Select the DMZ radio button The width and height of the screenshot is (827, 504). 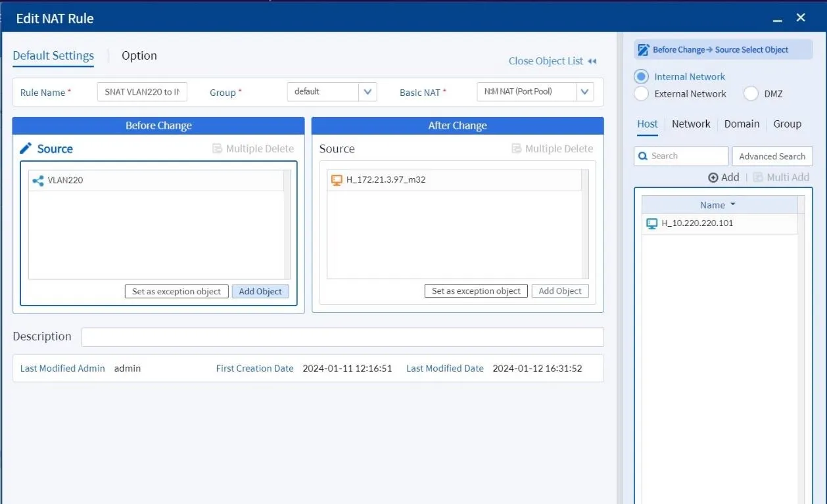(751, 94)
